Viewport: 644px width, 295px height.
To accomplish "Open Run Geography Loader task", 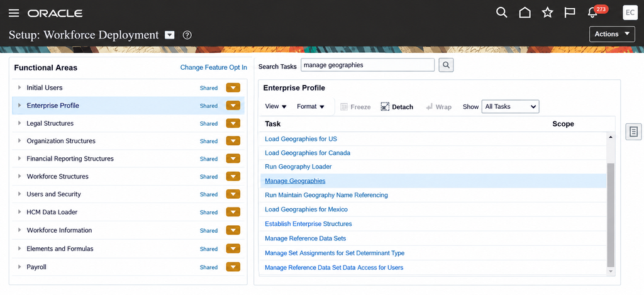I will [298, 167].
